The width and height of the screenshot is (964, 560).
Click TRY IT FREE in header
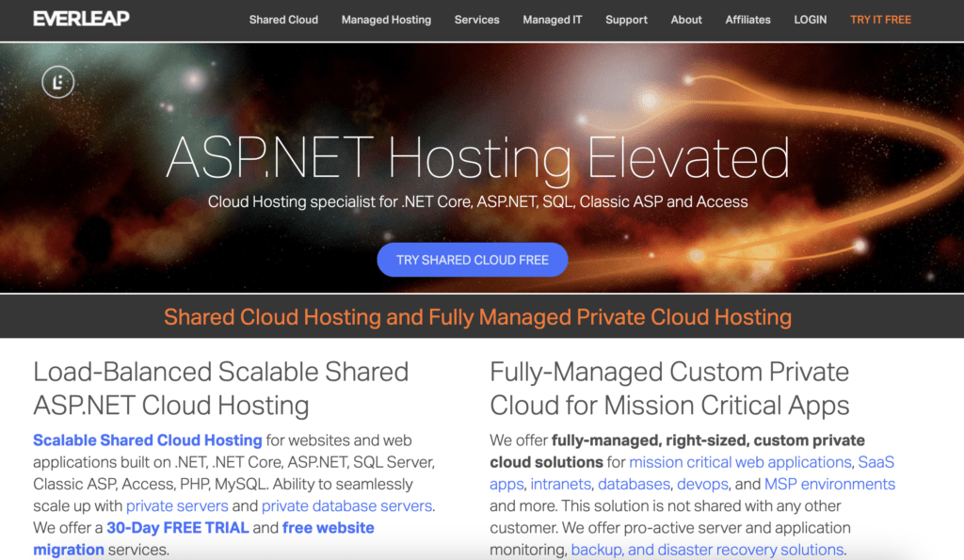(880, 20)
